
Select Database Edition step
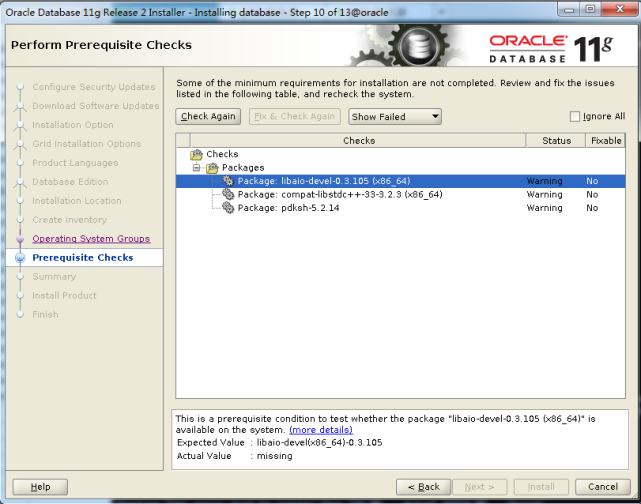tap(70, 182)
